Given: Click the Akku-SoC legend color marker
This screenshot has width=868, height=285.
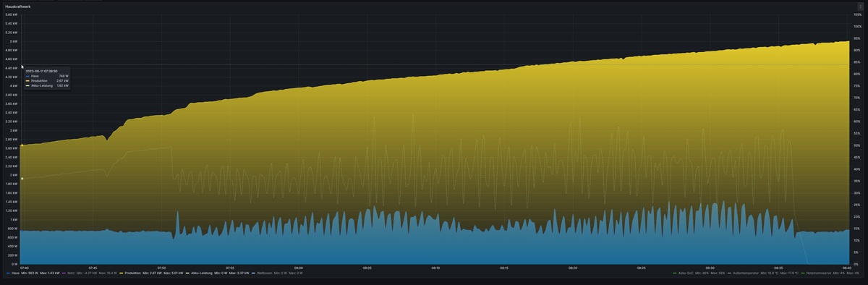Looking at the screenshot, I should (x=674, y=273).
